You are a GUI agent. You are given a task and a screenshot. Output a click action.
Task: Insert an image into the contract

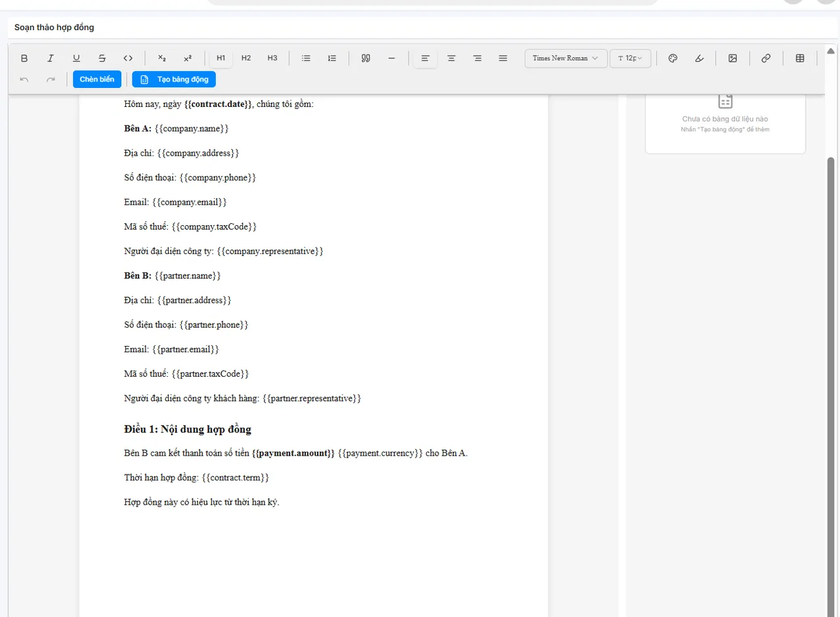pos(733,58)
